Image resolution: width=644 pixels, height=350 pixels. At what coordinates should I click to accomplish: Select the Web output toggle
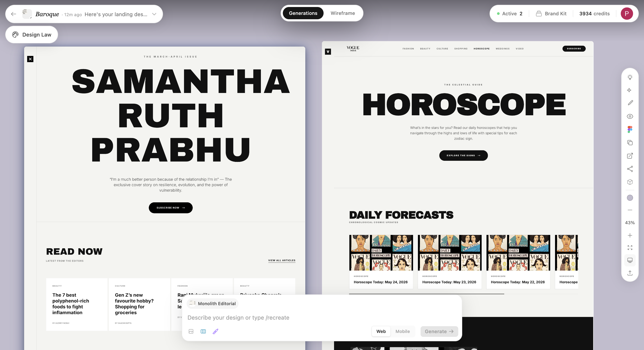(x=381, y=331)
